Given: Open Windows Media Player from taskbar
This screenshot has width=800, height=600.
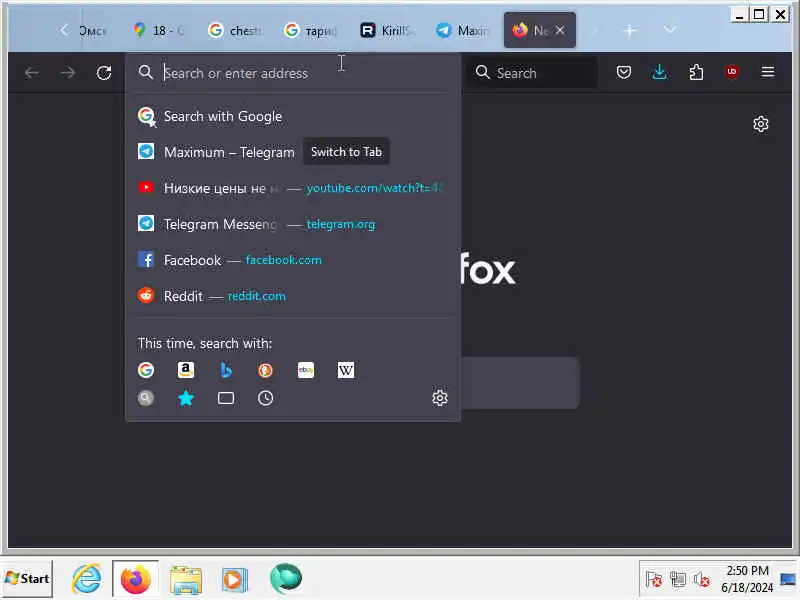Looking at the screenshot, I should pyautogui.click(x=234, y=579).
